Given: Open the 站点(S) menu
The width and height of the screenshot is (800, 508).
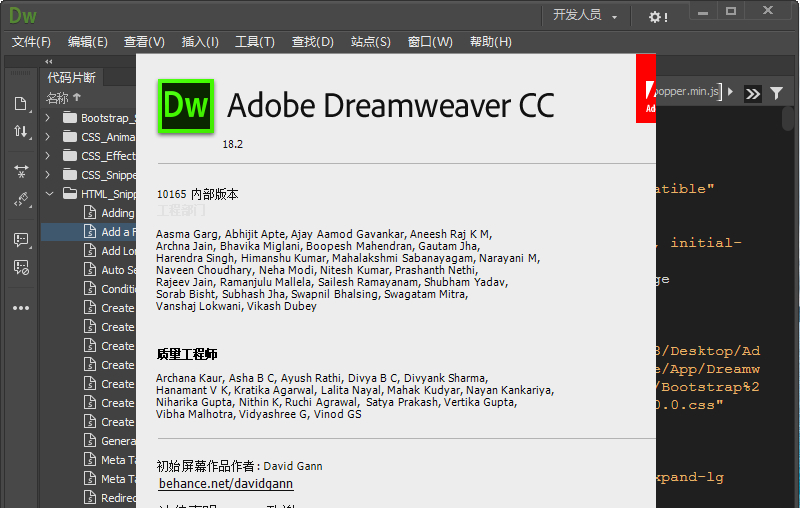Looking at the screenshot, I should (370, 42).
